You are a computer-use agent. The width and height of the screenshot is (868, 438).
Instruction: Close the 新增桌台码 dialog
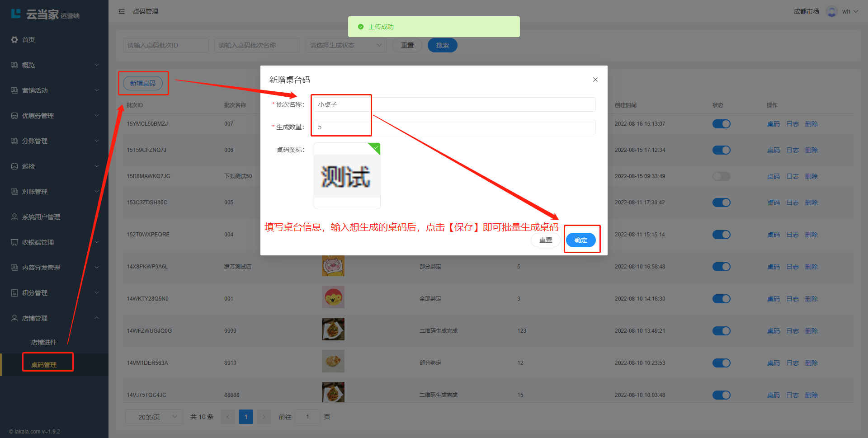tap(595, 80)
